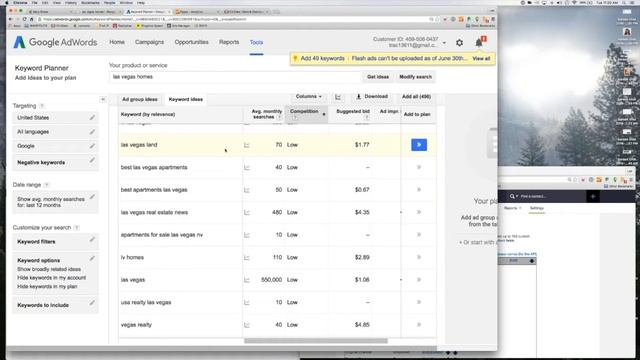The height and width of the screenshot is (360, 640).
Task: Edit Keywords to include
Action: 92,303
